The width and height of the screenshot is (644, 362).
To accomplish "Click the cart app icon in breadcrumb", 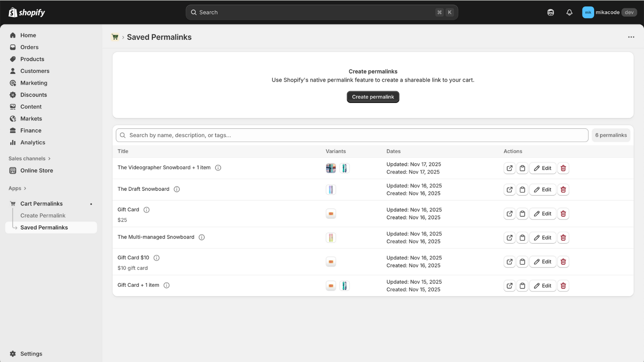I will (x=115, y=37).
